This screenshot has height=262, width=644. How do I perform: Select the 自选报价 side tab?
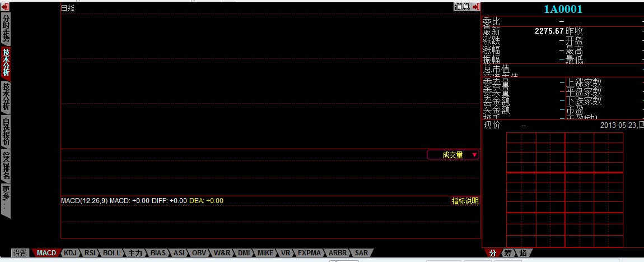(6, 131)
